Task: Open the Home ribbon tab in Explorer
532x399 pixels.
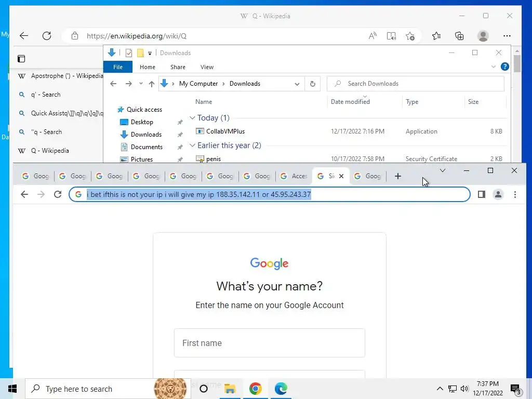Action: (x=147, y=67)
